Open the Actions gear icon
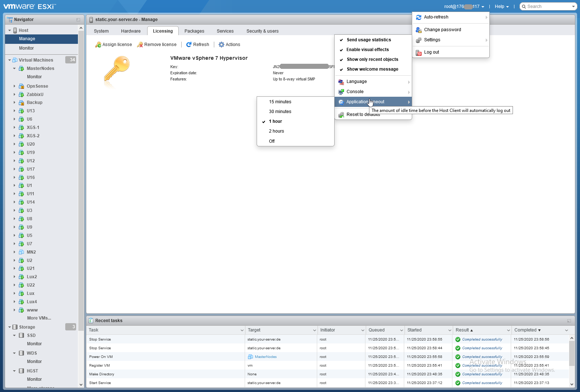 221,45
